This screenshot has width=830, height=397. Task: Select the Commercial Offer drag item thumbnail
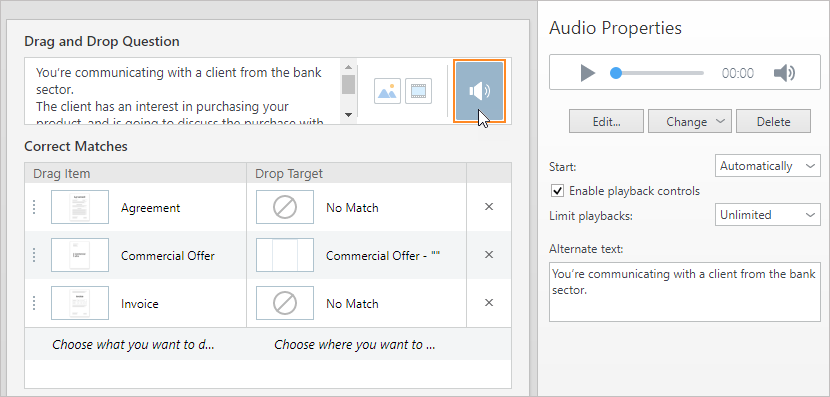pos(80,255)
